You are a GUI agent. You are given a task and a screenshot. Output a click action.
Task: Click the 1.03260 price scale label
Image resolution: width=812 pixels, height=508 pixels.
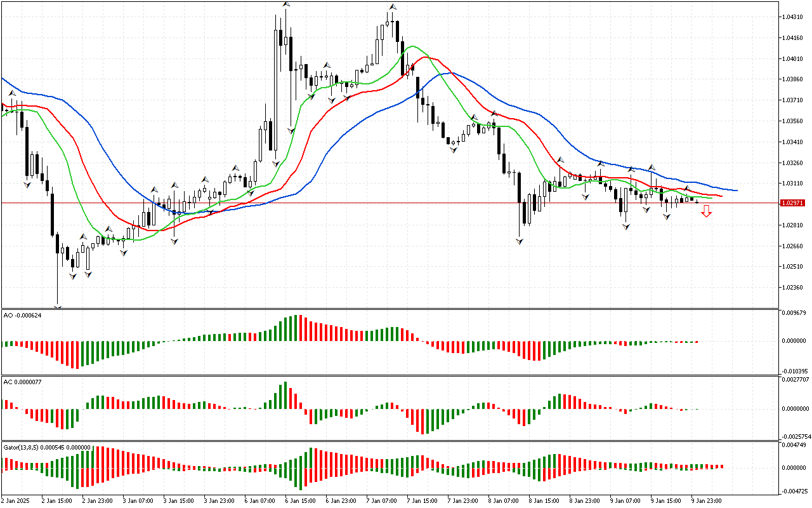(x=793, y=163)
